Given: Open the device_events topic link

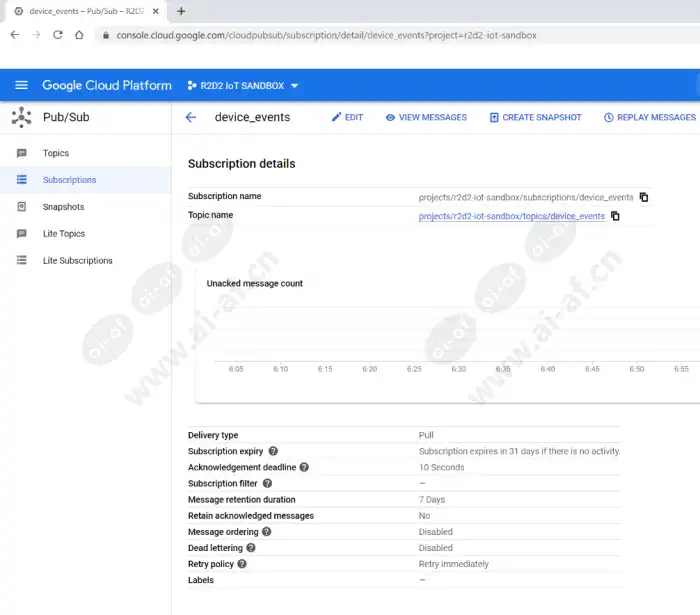Looking at the screenshot, I should click(x=512, y=216).
